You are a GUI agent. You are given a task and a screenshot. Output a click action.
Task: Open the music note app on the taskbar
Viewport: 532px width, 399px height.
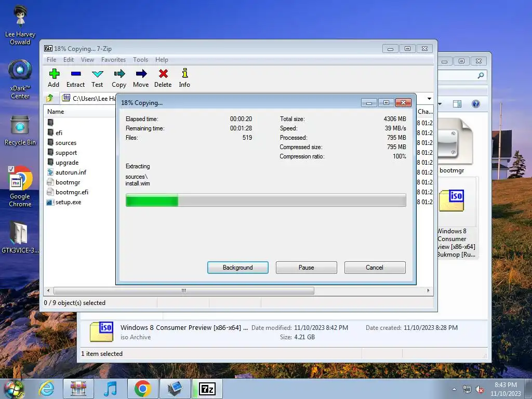(110, 389)
